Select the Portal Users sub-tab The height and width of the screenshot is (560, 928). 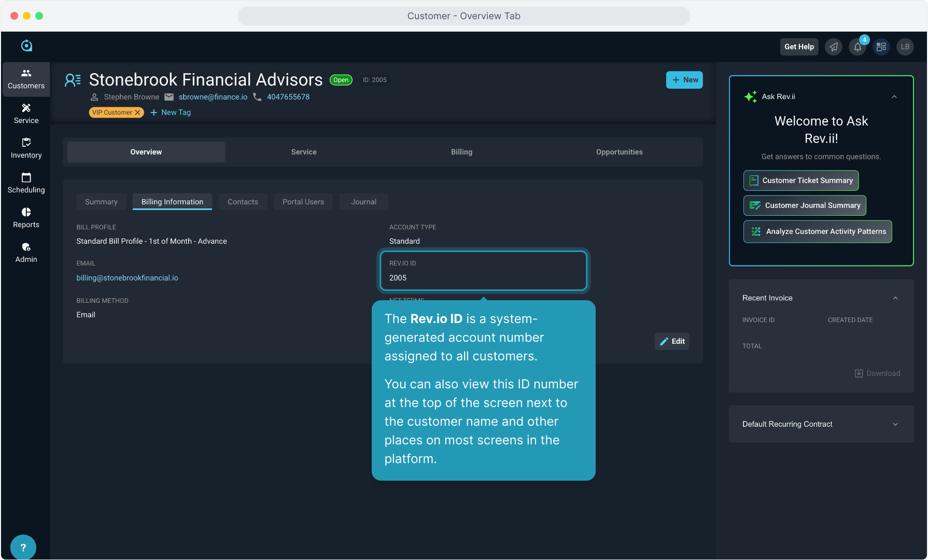pos(303,202)
